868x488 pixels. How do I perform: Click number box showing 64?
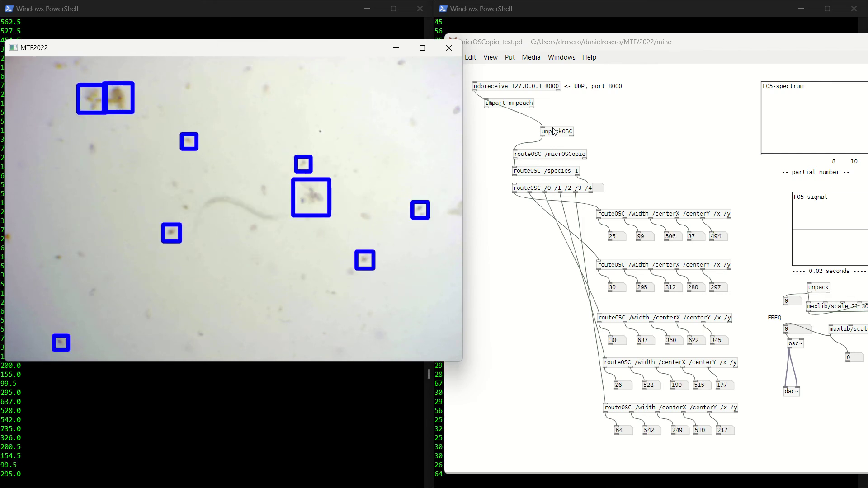tap(623, 430)
